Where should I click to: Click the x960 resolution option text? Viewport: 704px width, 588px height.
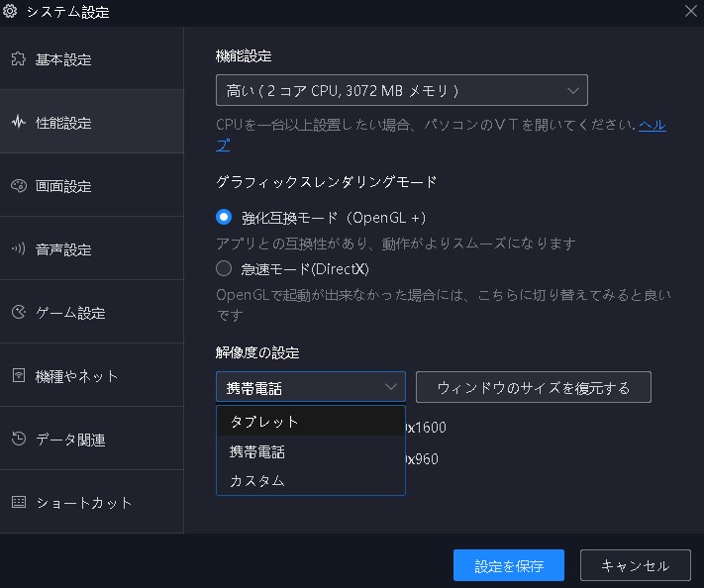click(422, 458)
